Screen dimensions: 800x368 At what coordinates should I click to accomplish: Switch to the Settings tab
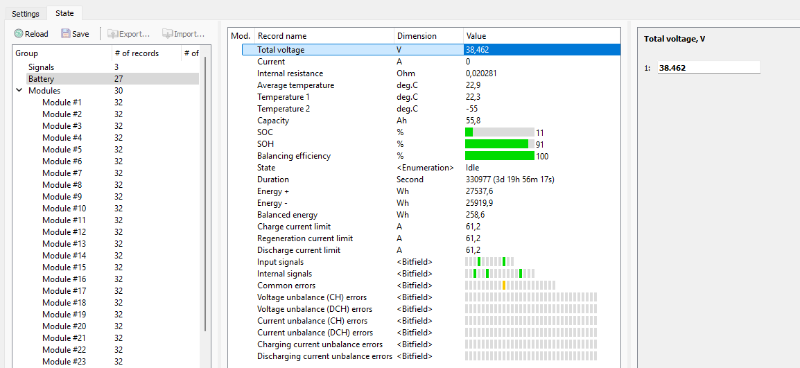[x=26, y=14]
